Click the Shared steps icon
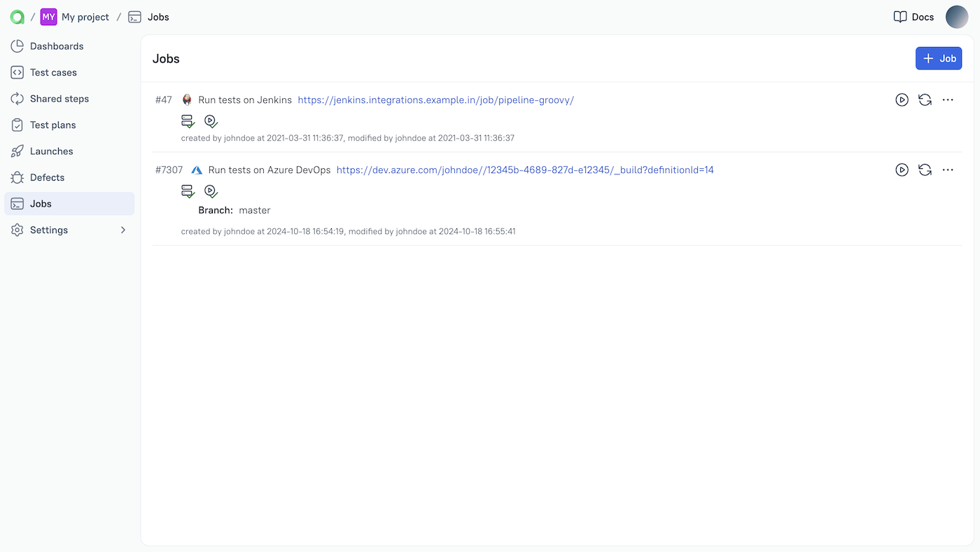 (x=17, y=98)
